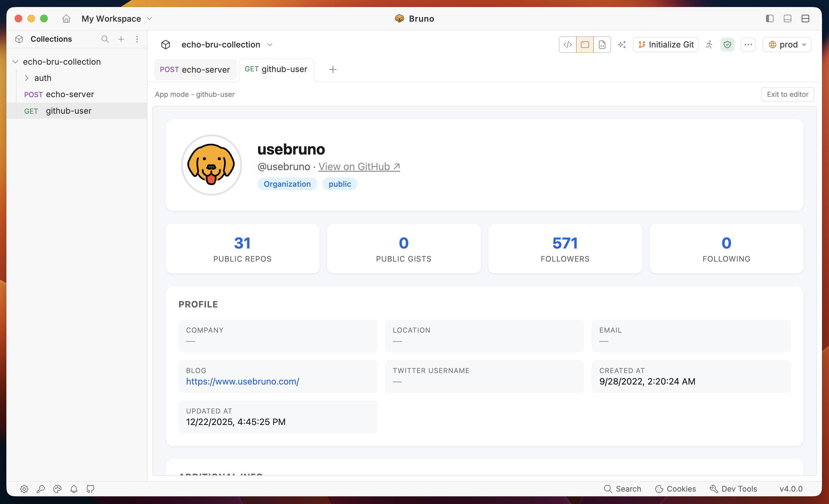Click Search in the status bar
The width and height of the screenshot is (829, 504).
point(623,489)
